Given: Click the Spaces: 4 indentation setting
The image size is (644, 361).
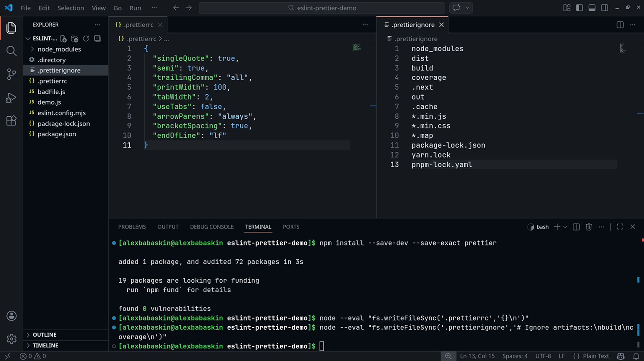Looking at the screenshot, I should coord(515,356).
